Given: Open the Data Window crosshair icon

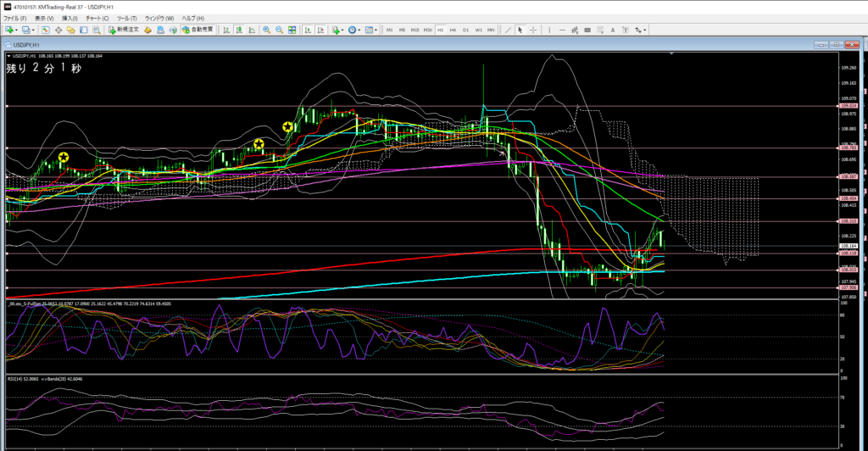Looking at the screenshot, I should 58,30.
